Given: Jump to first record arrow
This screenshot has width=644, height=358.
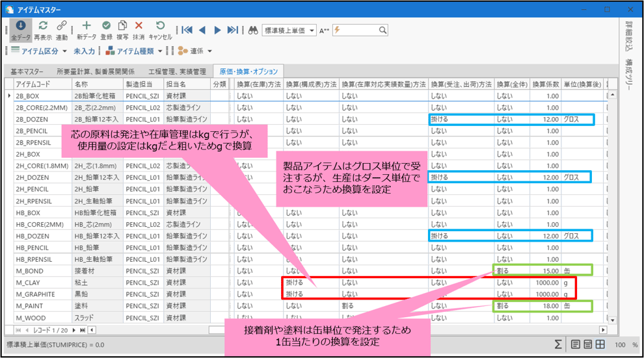Looking at the screenshot, I should (x=187, y=30).
